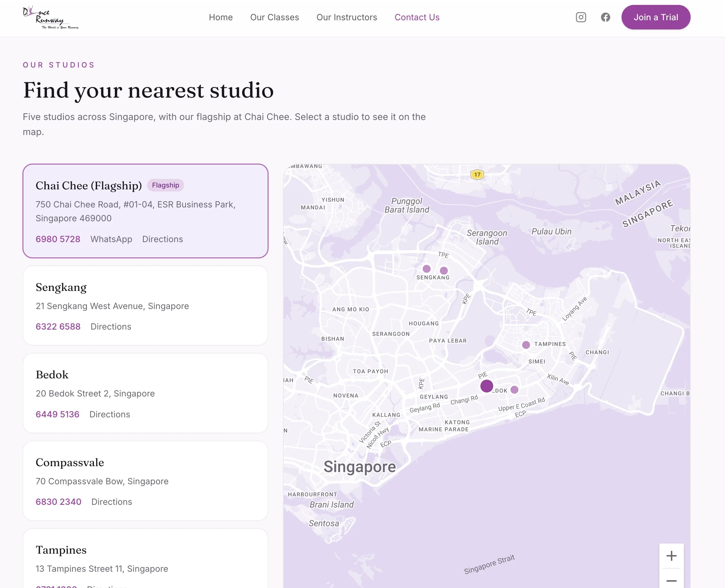Select the Sengkang studio card

click(145, 306)
